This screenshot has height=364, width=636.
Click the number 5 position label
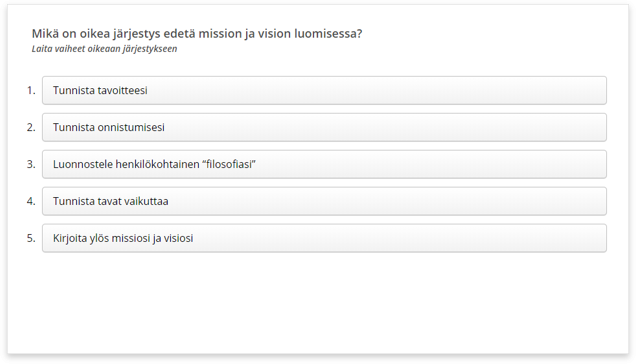tap(31, 238)
